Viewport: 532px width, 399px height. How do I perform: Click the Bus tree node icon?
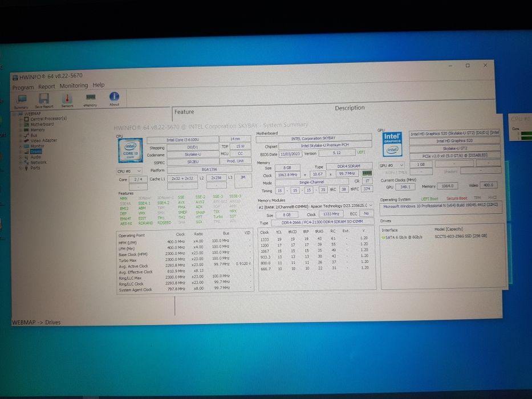point(26,136)
